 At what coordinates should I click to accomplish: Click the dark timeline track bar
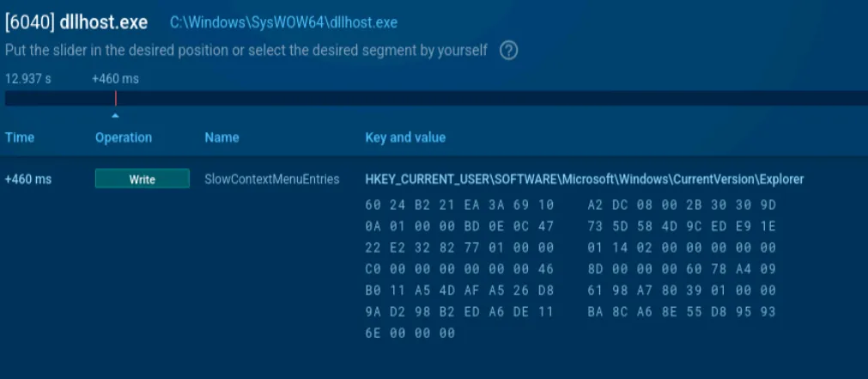pyautogui.click(x=436, y=98)
